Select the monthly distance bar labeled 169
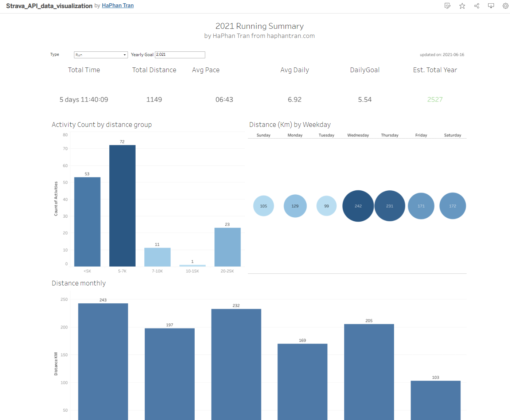Viewport: 510px width, 420px height. [303, 382]
